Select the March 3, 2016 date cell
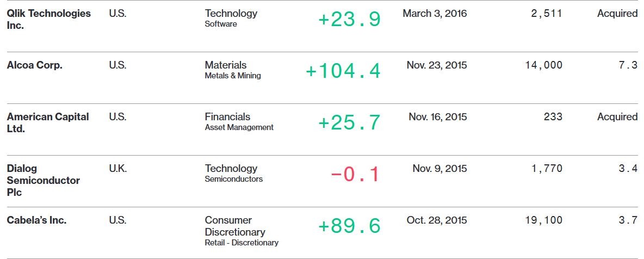 435,14
